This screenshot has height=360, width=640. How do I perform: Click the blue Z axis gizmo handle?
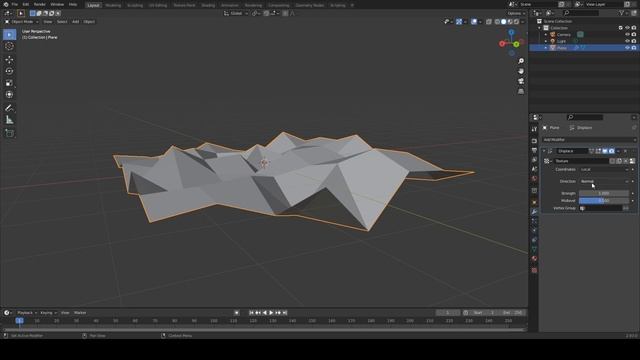point(511,32)
